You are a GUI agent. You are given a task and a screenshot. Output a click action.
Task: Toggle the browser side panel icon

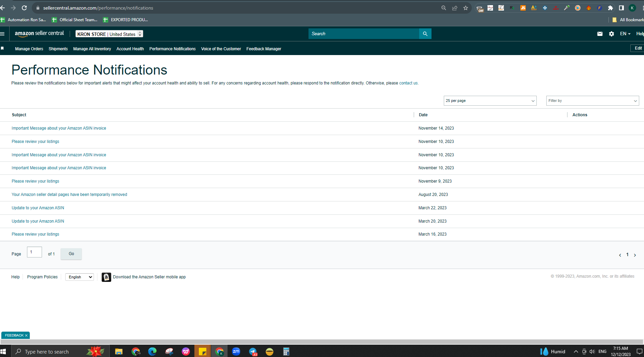[621, 8]
